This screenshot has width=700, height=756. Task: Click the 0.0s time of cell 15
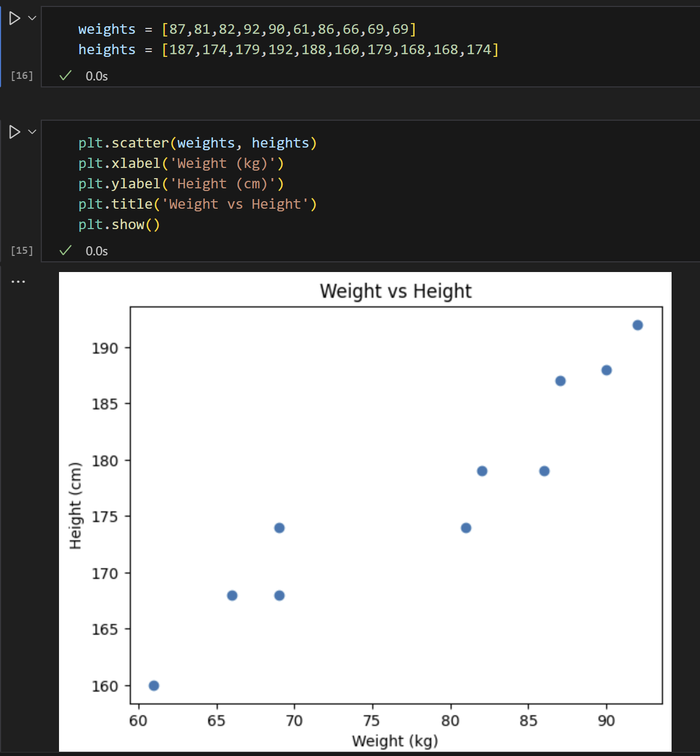point(97,251)
